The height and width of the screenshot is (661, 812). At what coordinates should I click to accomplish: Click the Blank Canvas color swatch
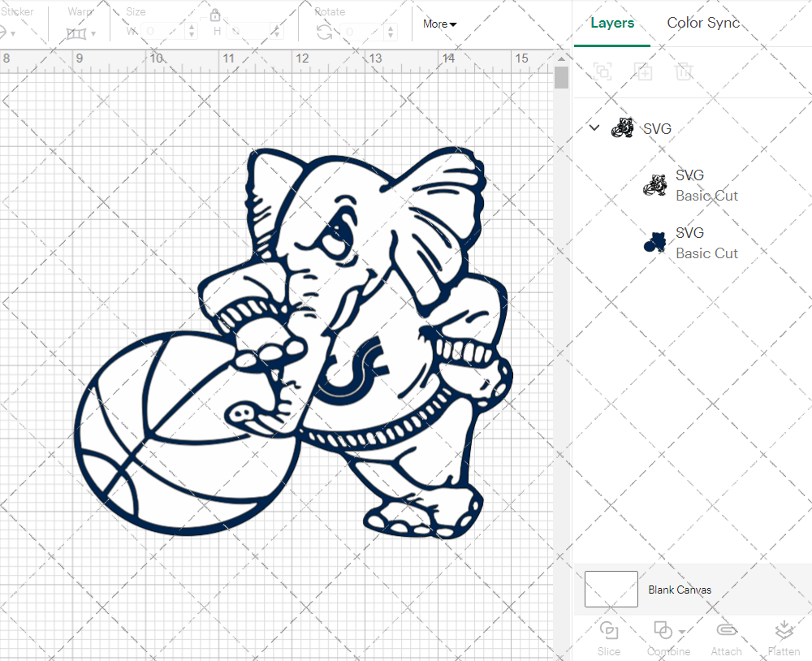(x=611, y=590)
